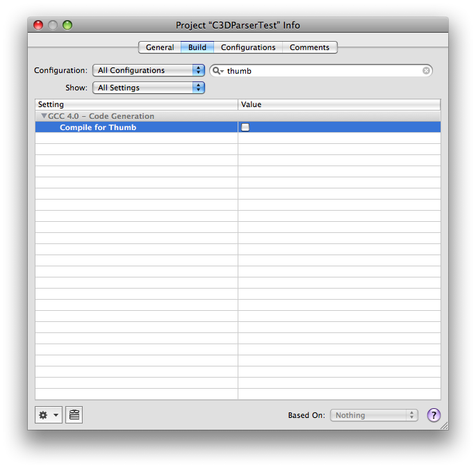Open the gear action menu button

tap(49, 414)
